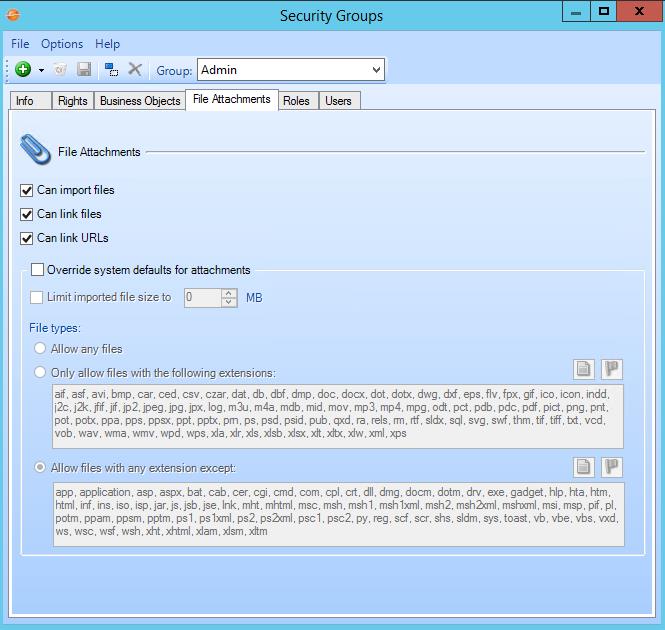This screenshot has width=665, height=630.
Task: Click the flag icon above allowed extensions list
Action: click(611, 369)
